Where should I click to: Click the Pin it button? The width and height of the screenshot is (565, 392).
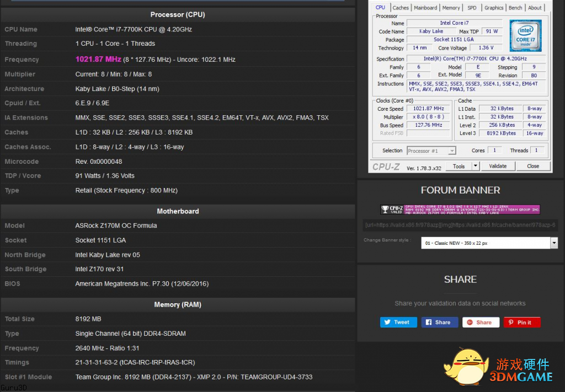(x=522, y=322)
